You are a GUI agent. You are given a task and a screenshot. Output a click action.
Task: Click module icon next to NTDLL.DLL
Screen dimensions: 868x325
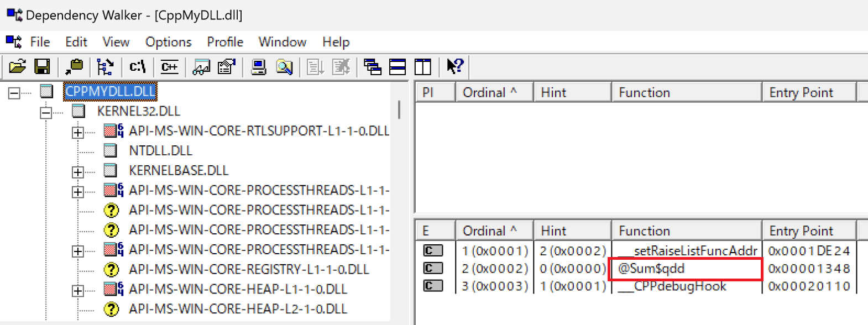click(111, 151)
